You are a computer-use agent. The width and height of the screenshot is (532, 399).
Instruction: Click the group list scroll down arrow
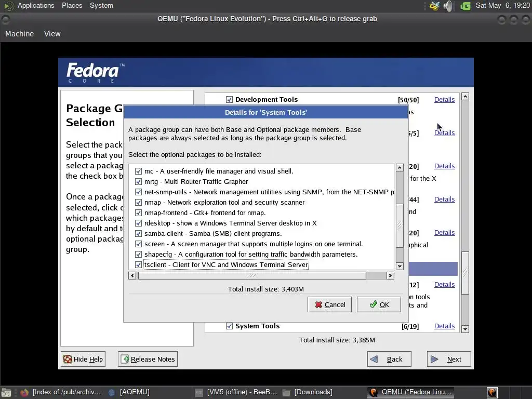[x=465, y=329]
